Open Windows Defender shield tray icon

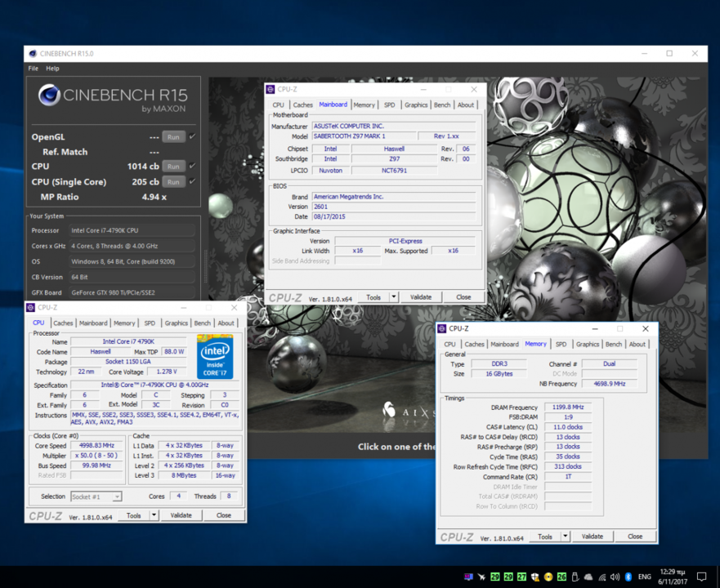(535, 577)
